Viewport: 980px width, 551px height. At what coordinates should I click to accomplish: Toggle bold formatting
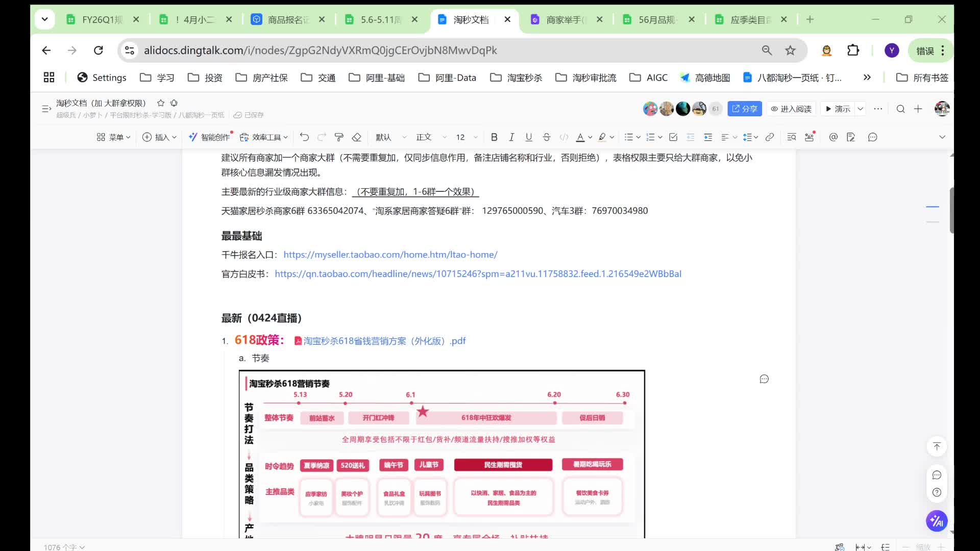tap(494, 137)
